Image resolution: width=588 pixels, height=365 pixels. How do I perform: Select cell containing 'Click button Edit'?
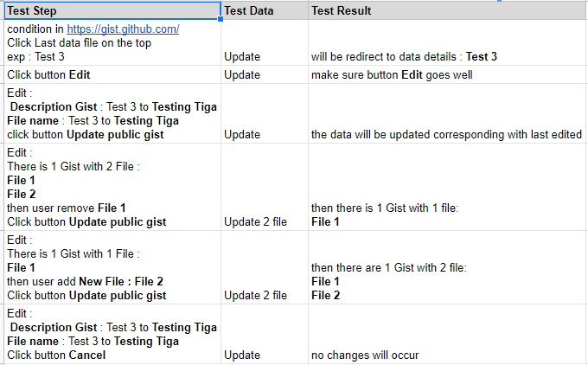112,74
